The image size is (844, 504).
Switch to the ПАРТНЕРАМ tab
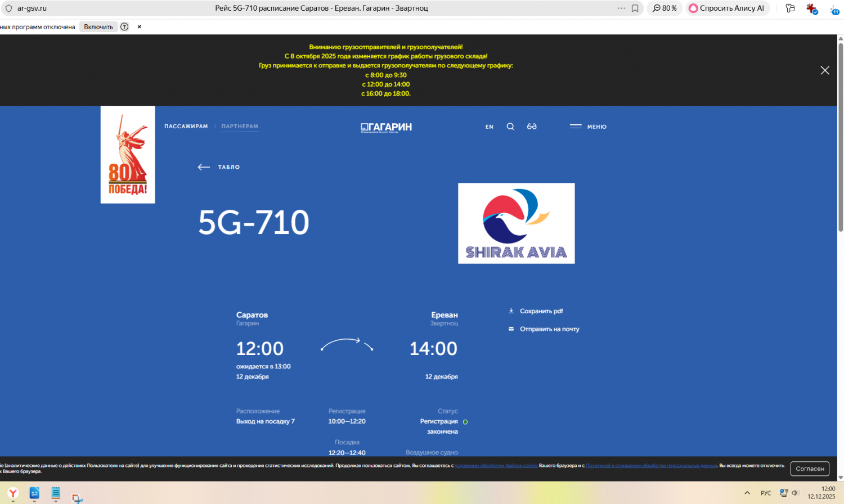(x=240, y=127)
